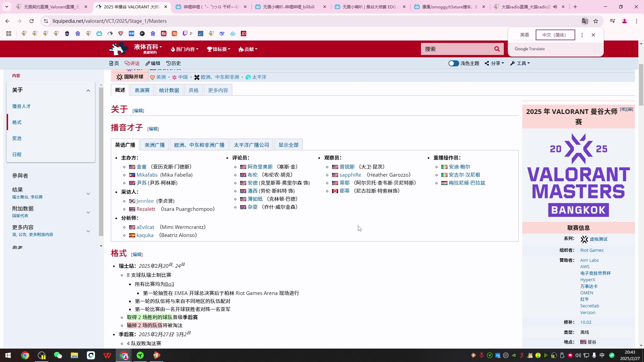
Task: Open the 分享 dropdown
Action: click(x=494, y=63)
